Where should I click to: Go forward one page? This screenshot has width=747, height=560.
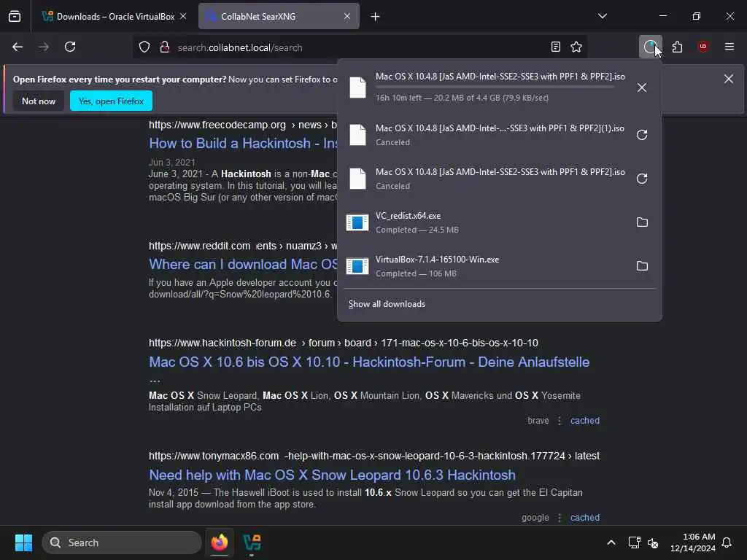[44, 47]
